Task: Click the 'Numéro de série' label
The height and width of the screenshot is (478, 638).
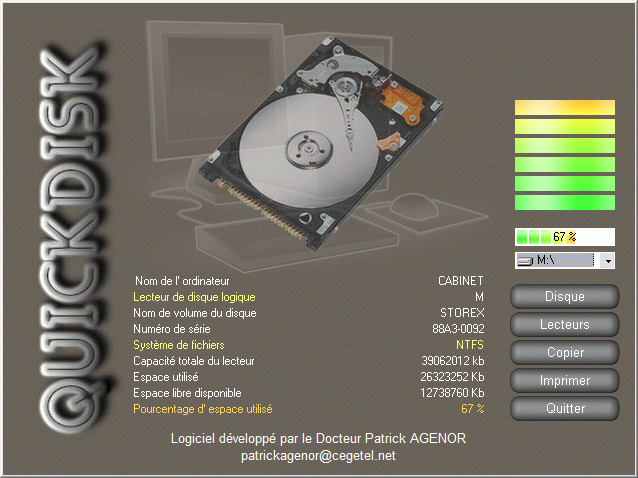Action: [172, 329]
